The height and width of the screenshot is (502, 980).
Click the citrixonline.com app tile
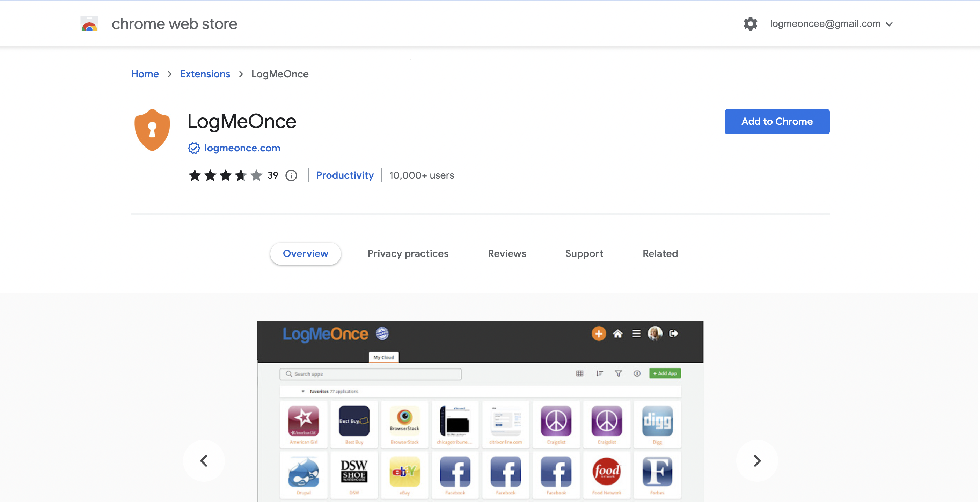tap(506, 424)
